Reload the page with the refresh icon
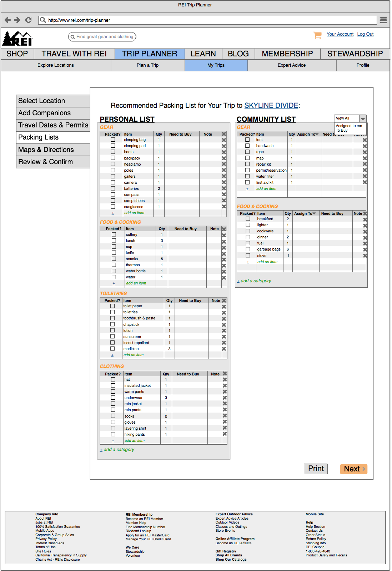The height and width of the screenshot is (571, 392). [29, 20]
